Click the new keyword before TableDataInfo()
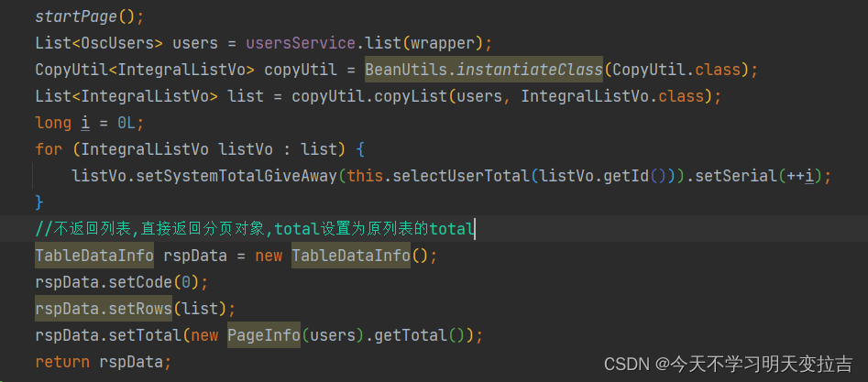The width and height of the screenshot is (868, 382). point(269,256)
